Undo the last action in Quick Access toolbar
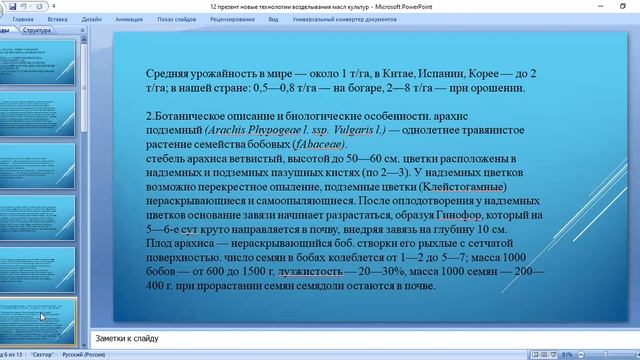640x360 pixels. [x=24, y=7]
